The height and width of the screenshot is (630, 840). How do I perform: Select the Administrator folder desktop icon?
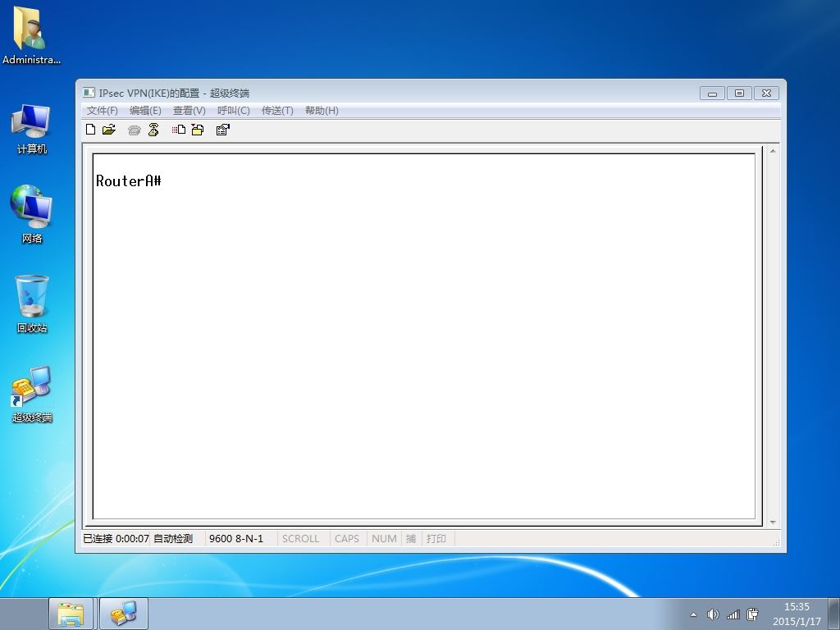pyautogui.click(x=31, y=35)
